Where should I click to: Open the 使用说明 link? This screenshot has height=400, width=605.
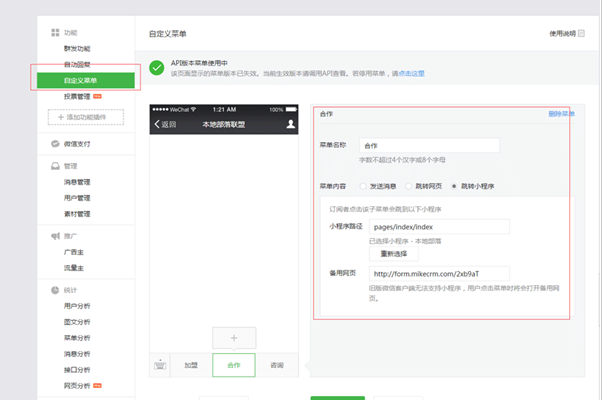(563, 34)
